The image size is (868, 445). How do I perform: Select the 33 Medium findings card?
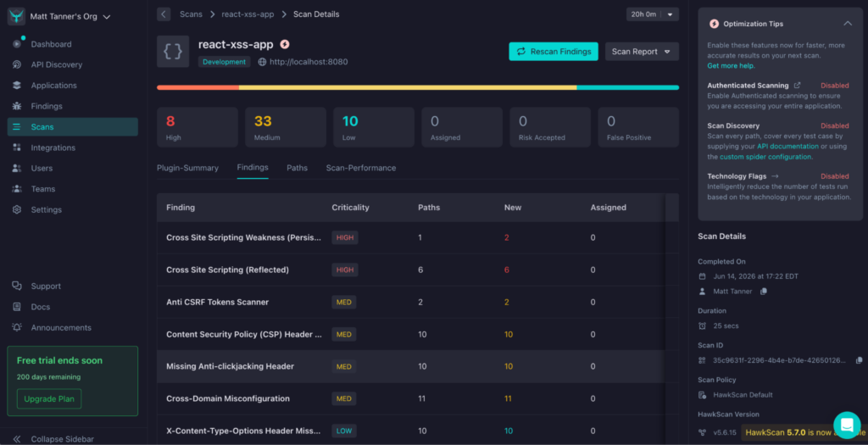click(x=286, y=127)
